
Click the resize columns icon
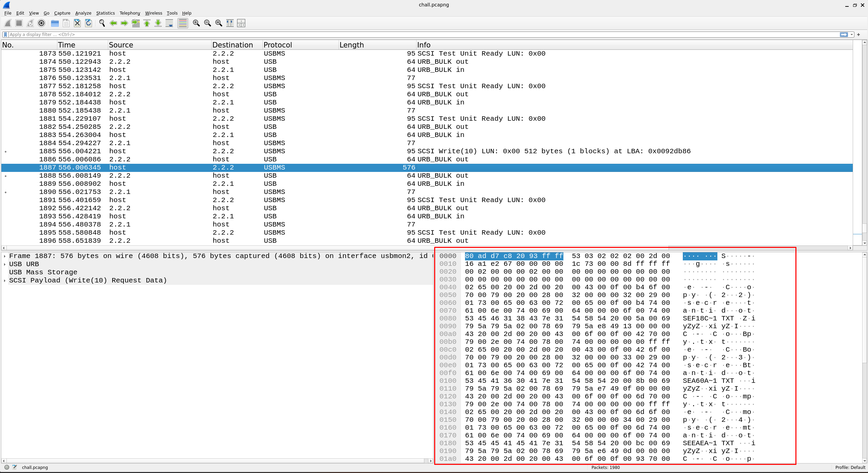click(x=230, y=23)
